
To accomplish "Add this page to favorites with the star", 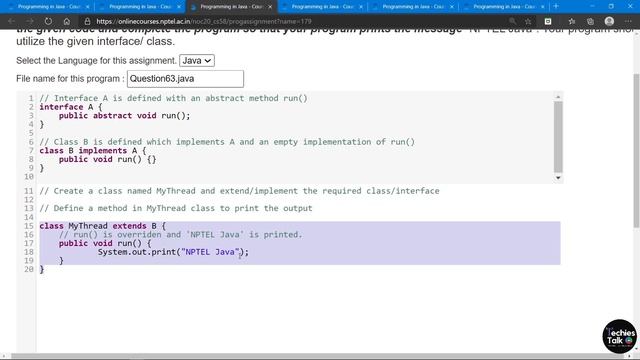I will coord(528,21).
